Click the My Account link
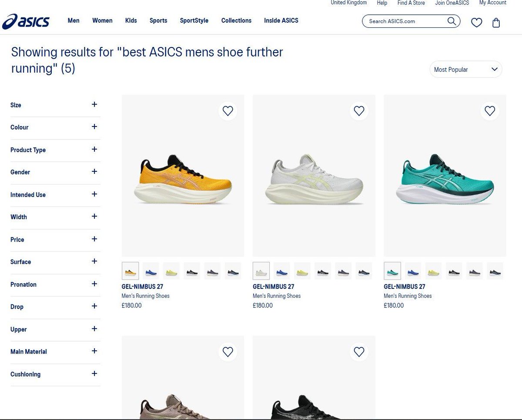 click(493, 3)
